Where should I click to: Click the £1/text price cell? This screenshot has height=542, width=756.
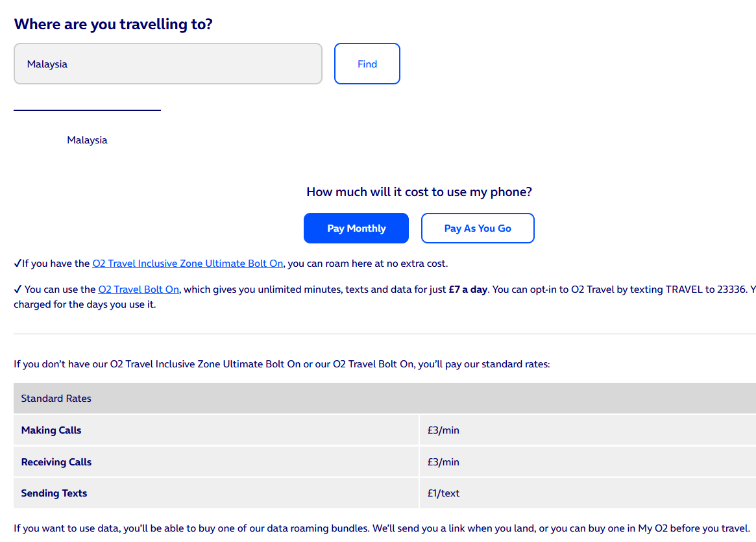(x=443, y=493)
